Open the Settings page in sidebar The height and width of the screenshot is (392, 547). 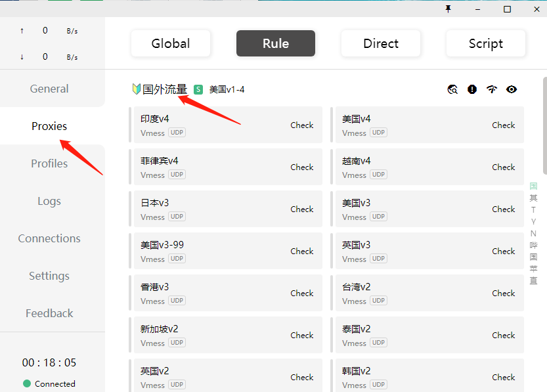click(49, 276)
